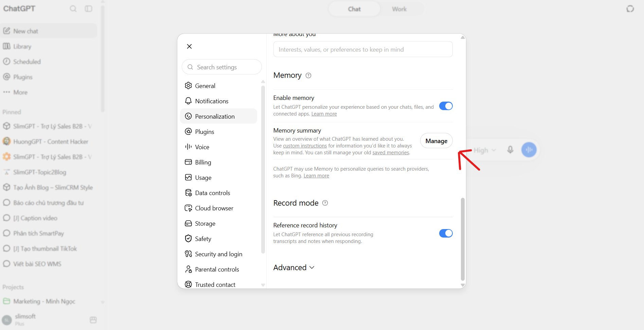Toggle Reference record history switch

[x=446, y=233]
